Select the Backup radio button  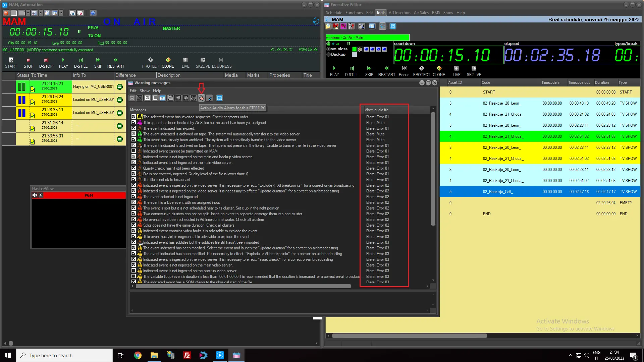[329, 55]
